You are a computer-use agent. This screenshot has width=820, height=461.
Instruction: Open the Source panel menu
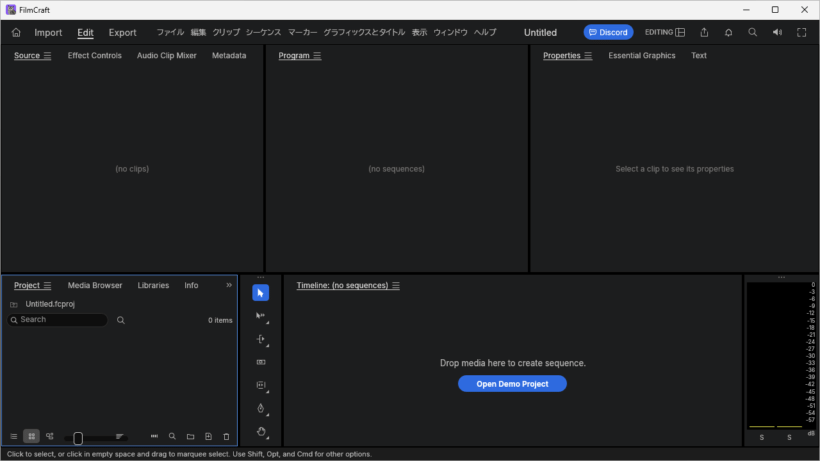click(x=48, y=55)
